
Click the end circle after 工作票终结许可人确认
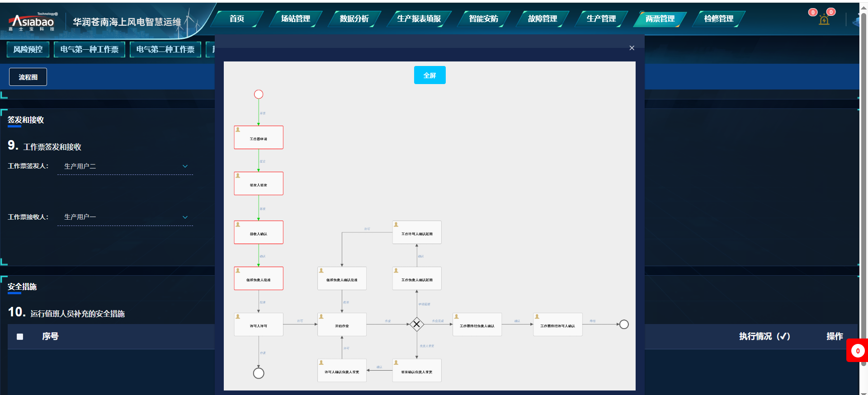[x=624, y=324]
